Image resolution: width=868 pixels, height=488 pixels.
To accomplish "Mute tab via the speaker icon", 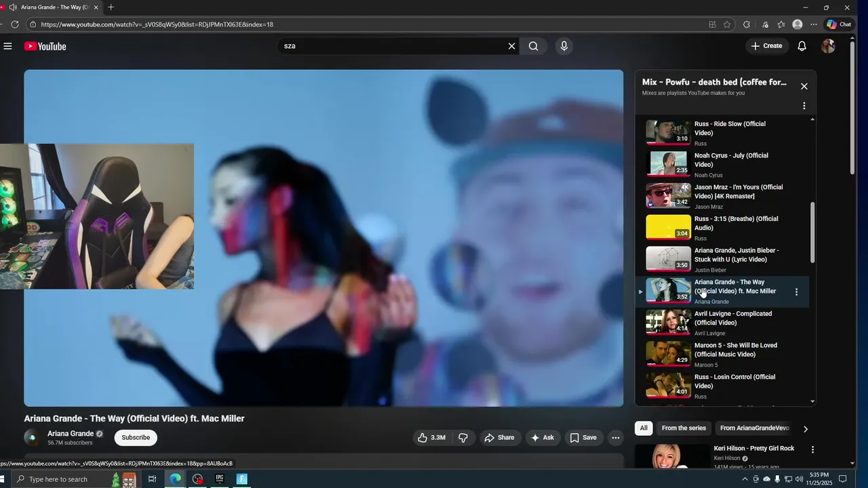I will [x=13, y=7].
